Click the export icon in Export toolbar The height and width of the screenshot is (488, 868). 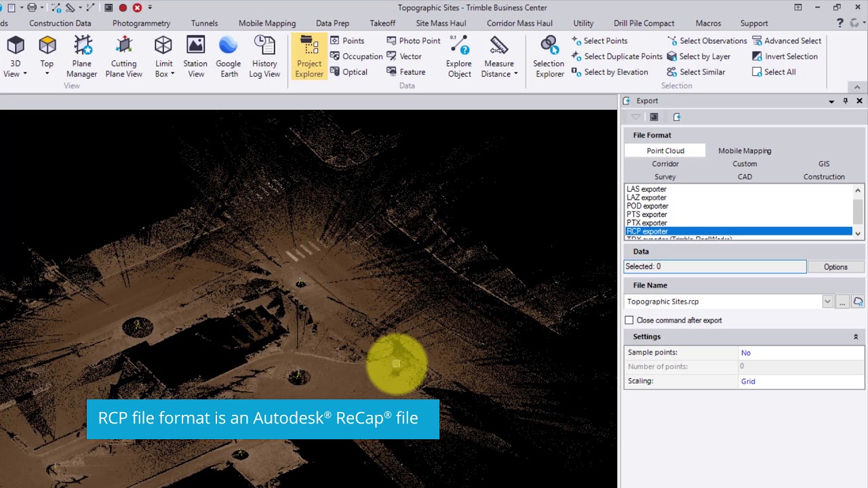tap(677, 117)
